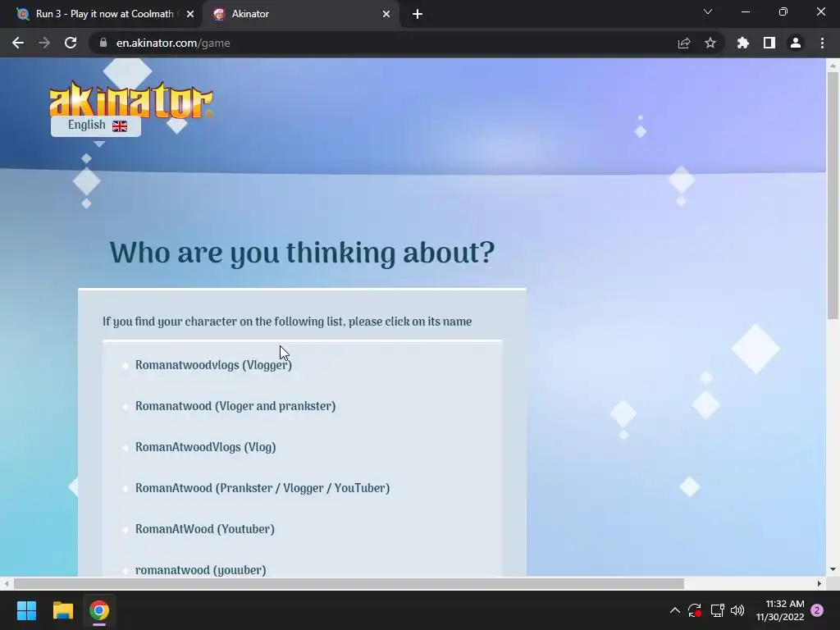
Task: Open the Chrome three-dot menu
Action: (x=822, y=43)
